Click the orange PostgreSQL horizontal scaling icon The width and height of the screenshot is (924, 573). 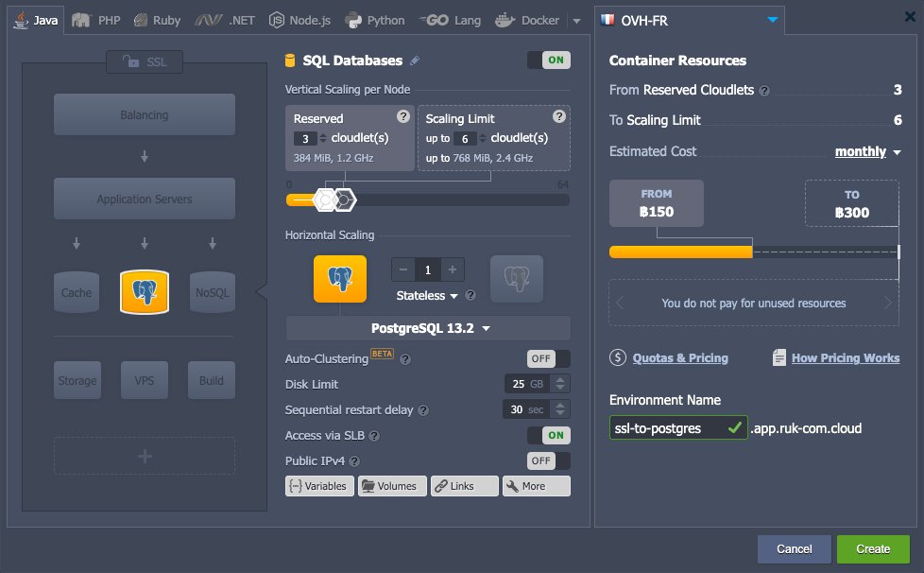point(340,279)
